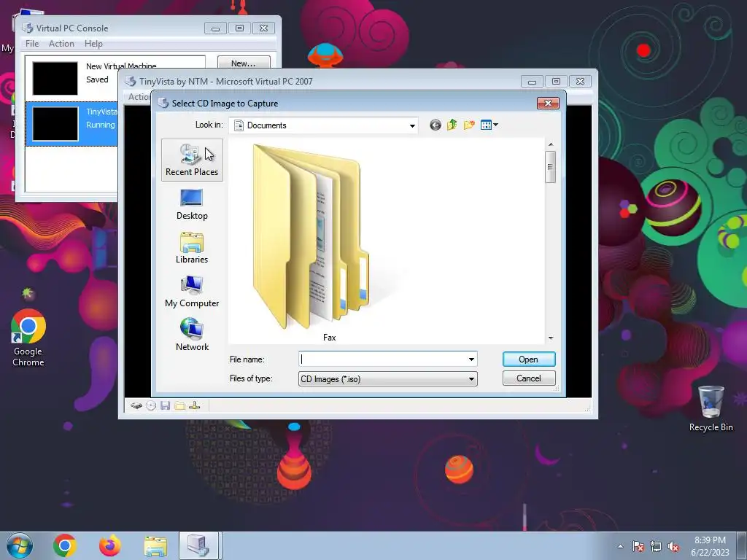Click New... button in Virtual PC Console
This screenshot has width=747, height=560.
click(244, 63)
